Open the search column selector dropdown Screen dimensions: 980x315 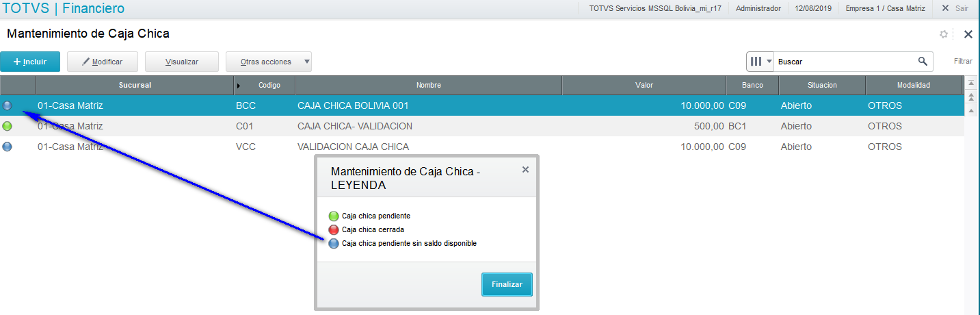[x=760, y=62]
